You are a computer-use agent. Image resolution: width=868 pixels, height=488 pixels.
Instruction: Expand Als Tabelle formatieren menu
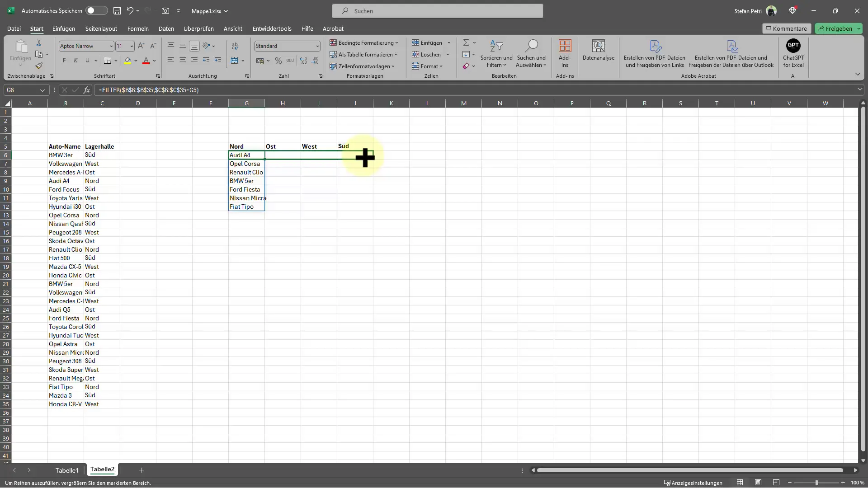363,55
